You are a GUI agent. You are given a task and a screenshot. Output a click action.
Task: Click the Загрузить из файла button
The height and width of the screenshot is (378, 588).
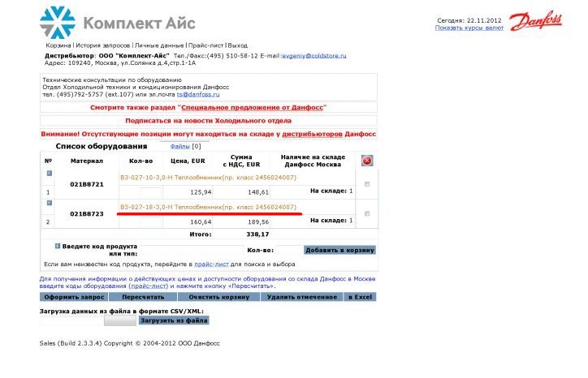(174, 320)
